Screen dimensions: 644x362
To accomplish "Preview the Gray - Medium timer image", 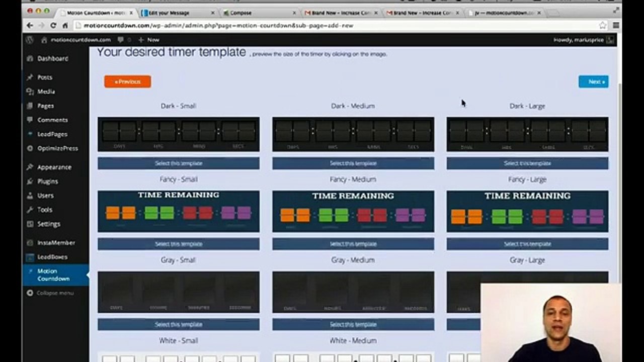I will [353, 292].
